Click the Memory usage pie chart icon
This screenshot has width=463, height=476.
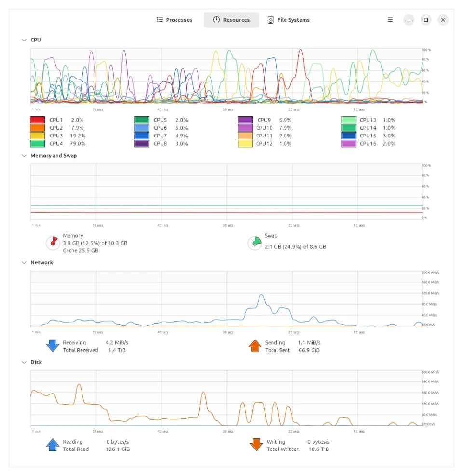(x=53, y=243)
